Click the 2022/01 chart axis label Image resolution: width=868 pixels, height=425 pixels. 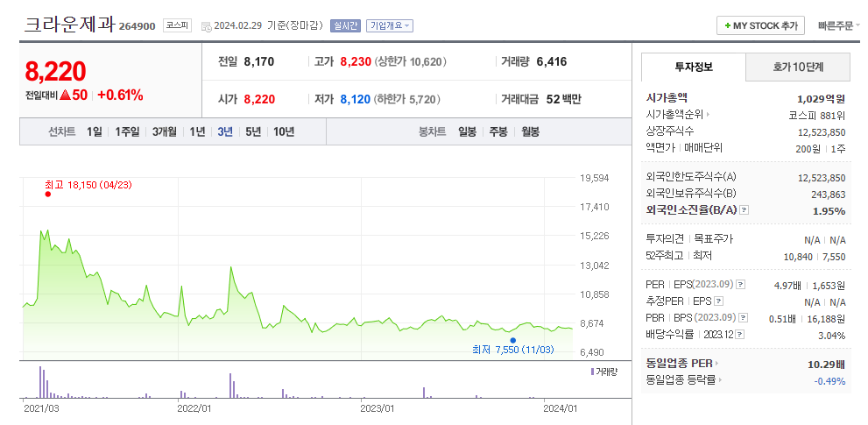coord(194,408)
